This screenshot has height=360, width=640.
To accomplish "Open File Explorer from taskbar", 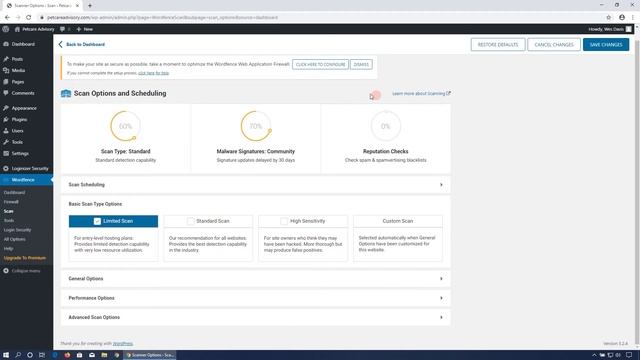I will 104,355.
